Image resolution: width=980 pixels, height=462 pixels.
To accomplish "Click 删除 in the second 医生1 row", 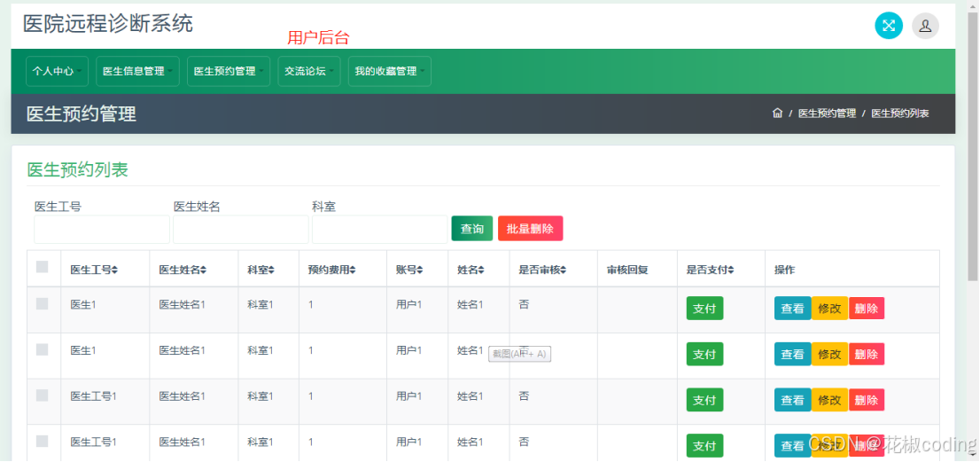I will point(867,354).
